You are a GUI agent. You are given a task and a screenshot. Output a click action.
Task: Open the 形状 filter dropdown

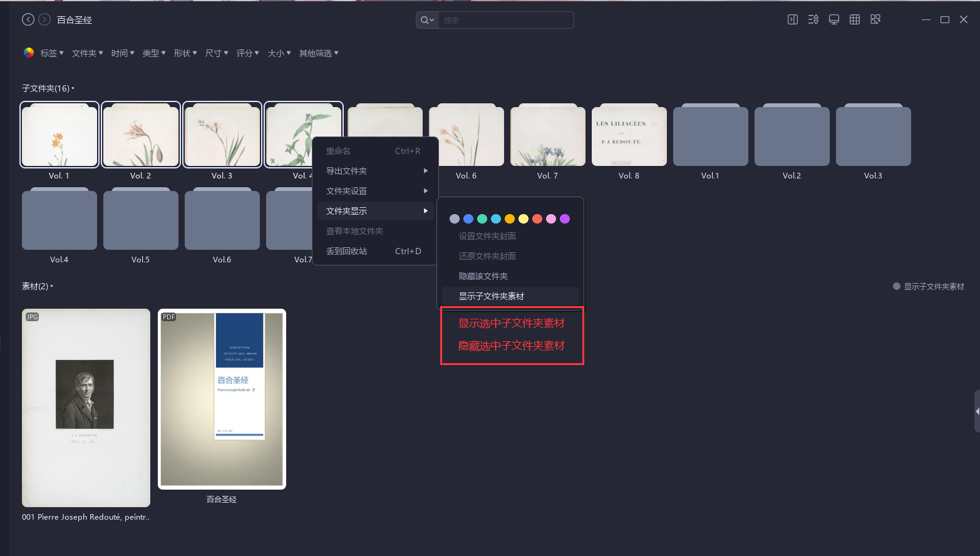pyautogui.click(x=185, y=53)
